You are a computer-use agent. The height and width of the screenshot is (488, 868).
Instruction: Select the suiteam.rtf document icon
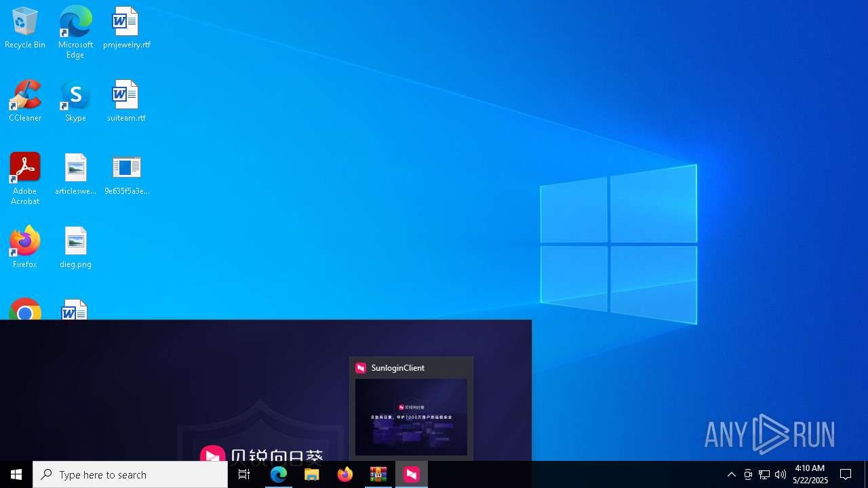click(x=126, y=101)
